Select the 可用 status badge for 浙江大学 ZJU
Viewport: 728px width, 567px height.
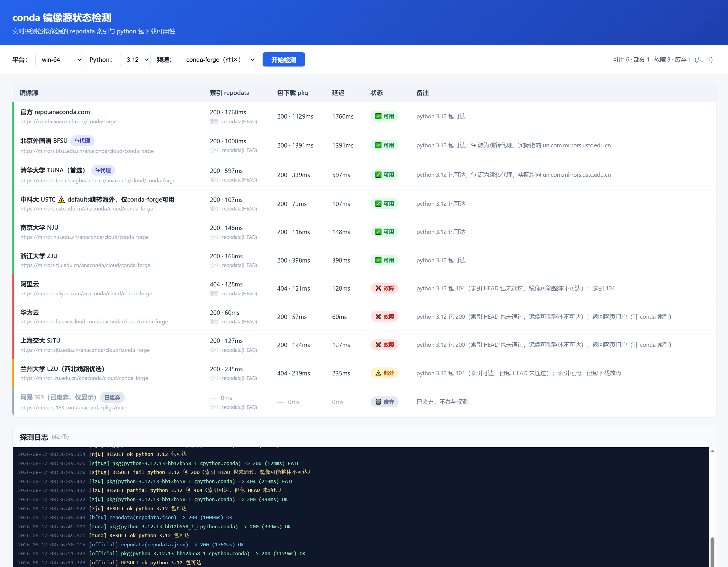[384, 260]
